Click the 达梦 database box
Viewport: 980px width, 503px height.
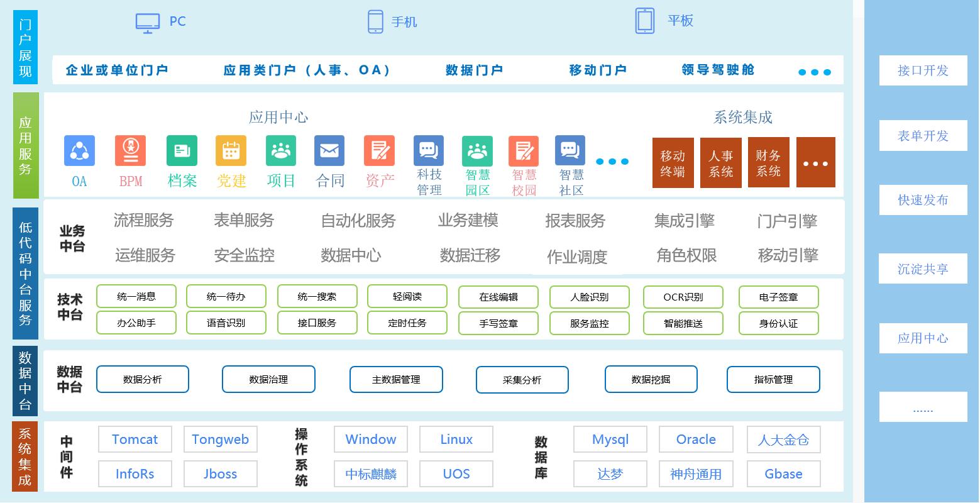click(610, 473)
